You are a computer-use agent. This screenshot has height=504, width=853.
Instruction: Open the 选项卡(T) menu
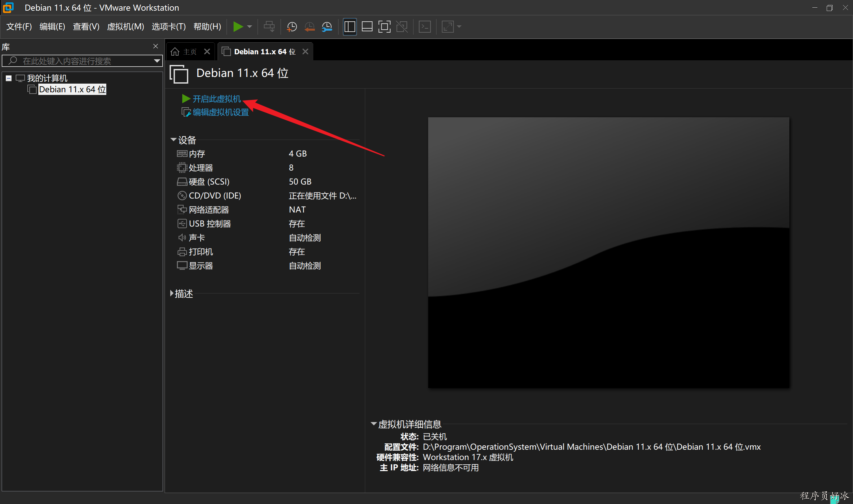pos(169,27)
